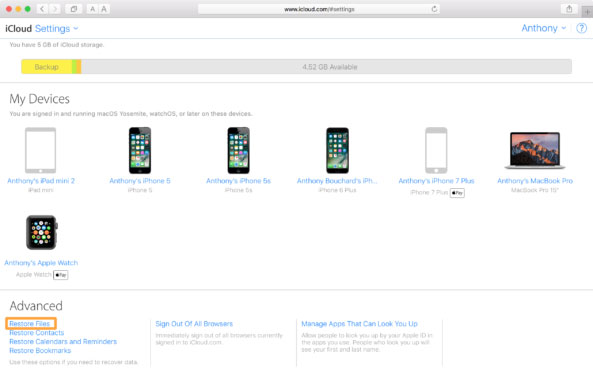Click the iCloud logo text
Viewport: 593px width, 374px height.
[19, 28]
